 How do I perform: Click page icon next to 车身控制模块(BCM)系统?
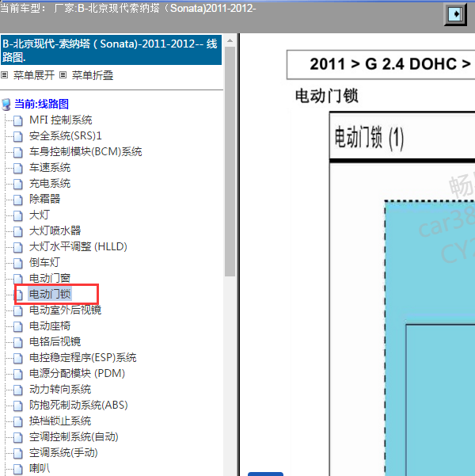point(18,152)
